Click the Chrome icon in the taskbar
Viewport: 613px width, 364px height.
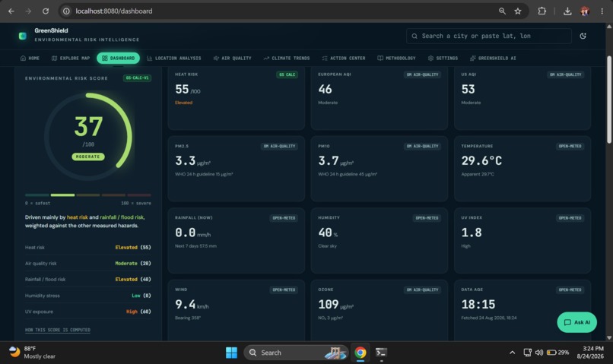coord(360,353)
